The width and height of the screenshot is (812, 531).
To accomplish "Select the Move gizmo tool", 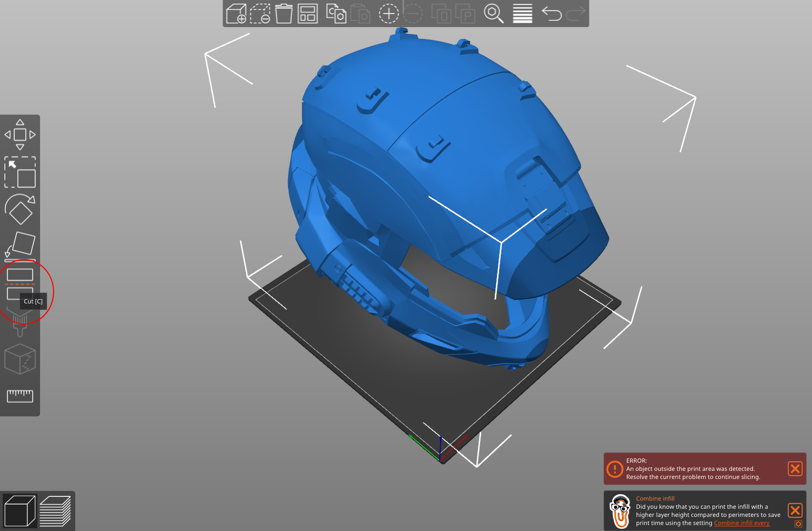I will [x=20, y=134].
